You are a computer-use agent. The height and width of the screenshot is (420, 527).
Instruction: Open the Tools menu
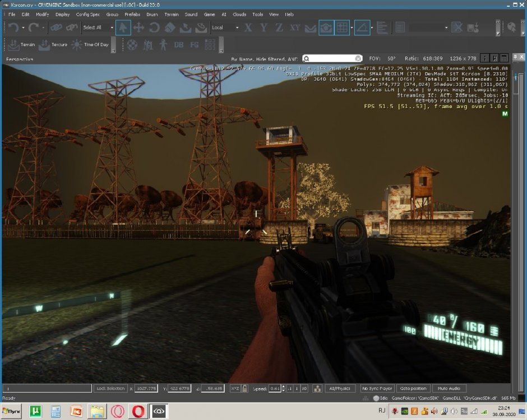tap(257, 15)
